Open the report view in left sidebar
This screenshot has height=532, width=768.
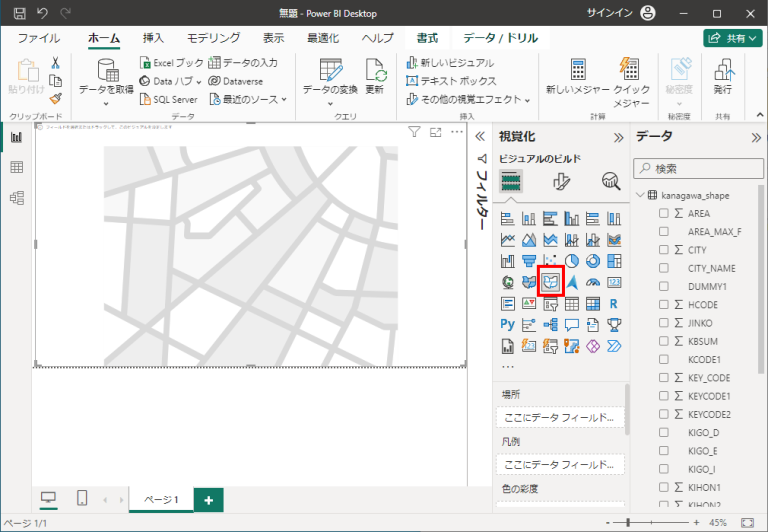[17, 137]
